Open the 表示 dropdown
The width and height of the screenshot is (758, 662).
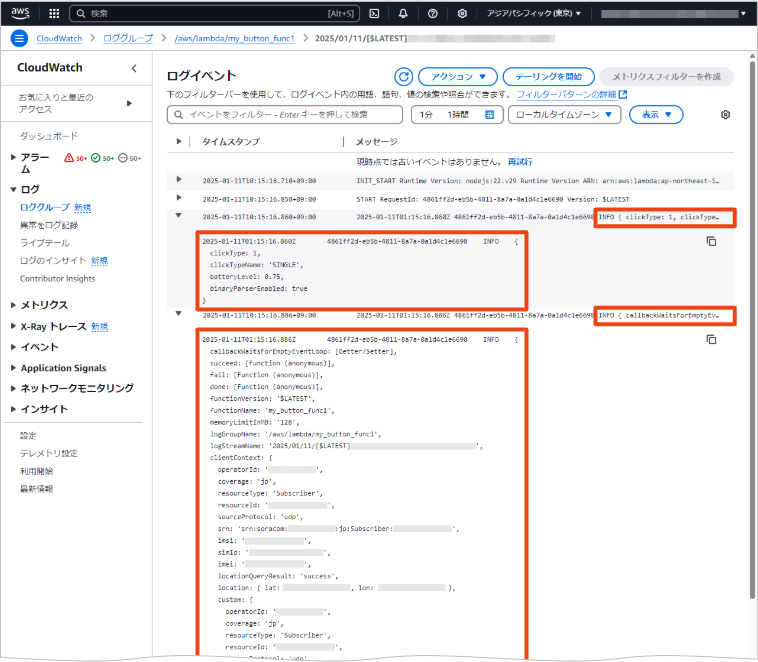[656, 115]
